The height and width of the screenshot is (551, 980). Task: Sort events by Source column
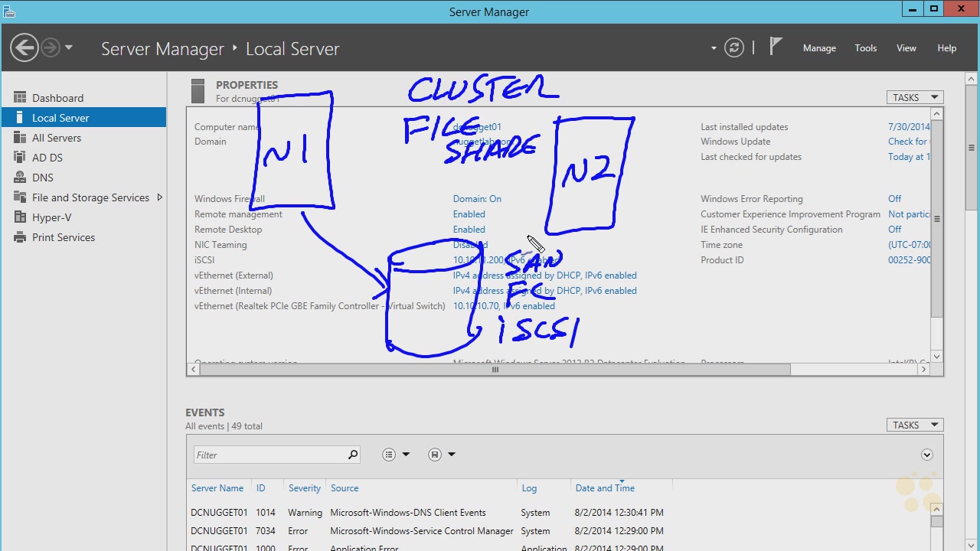click(345, 488)
